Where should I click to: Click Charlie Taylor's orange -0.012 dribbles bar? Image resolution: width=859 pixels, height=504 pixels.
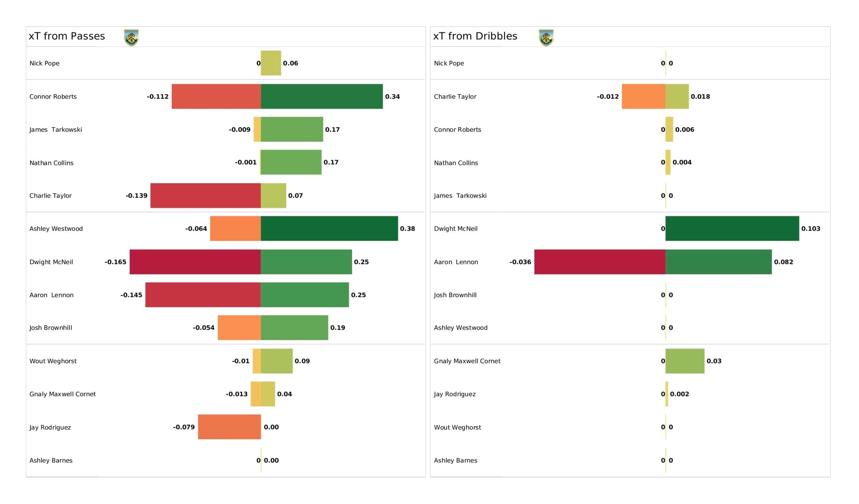point(644,97)
